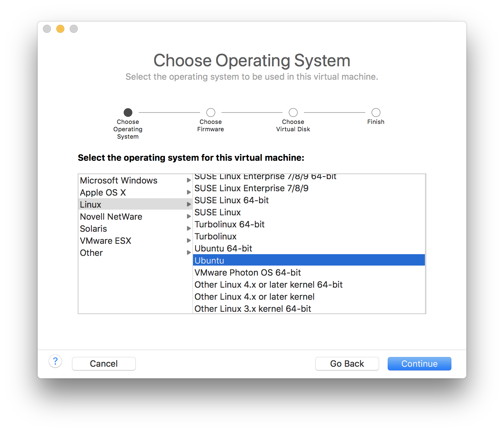Select the Linux category
Viewport: 504px width, 432px height.
[91, 205]
